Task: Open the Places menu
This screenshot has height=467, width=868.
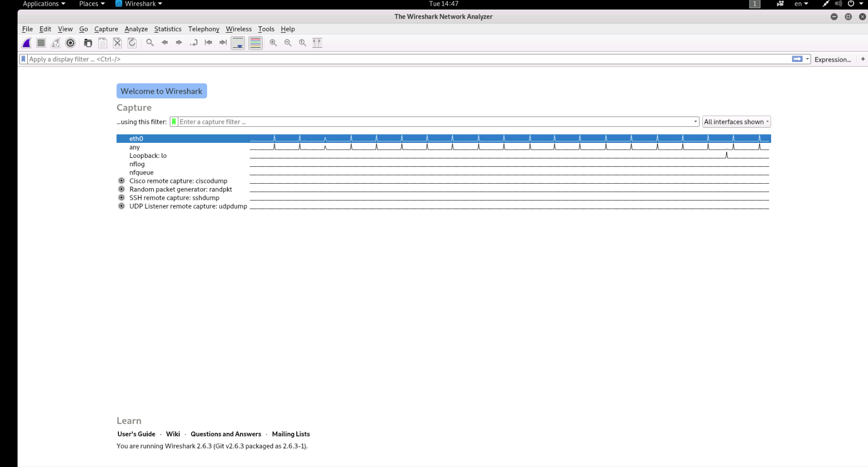Action: click(x=92, y=4)
